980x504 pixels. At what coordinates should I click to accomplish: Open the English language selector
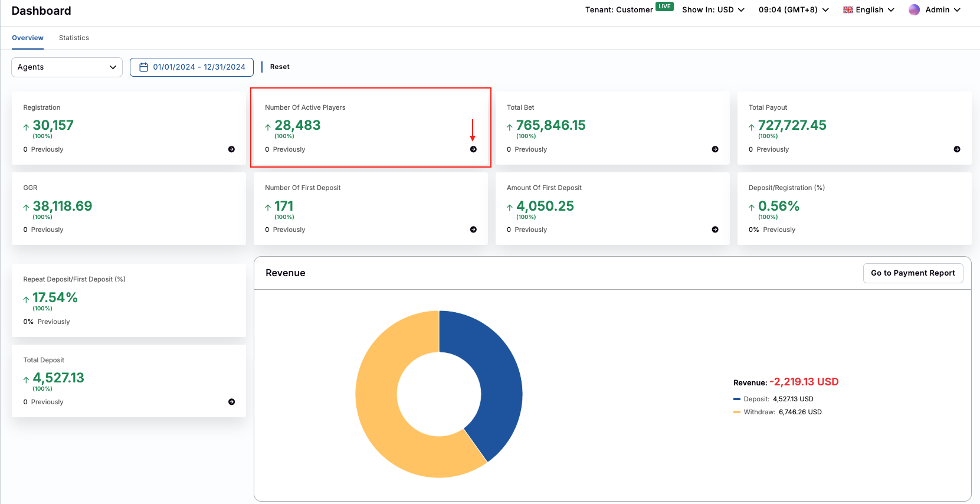868,10
